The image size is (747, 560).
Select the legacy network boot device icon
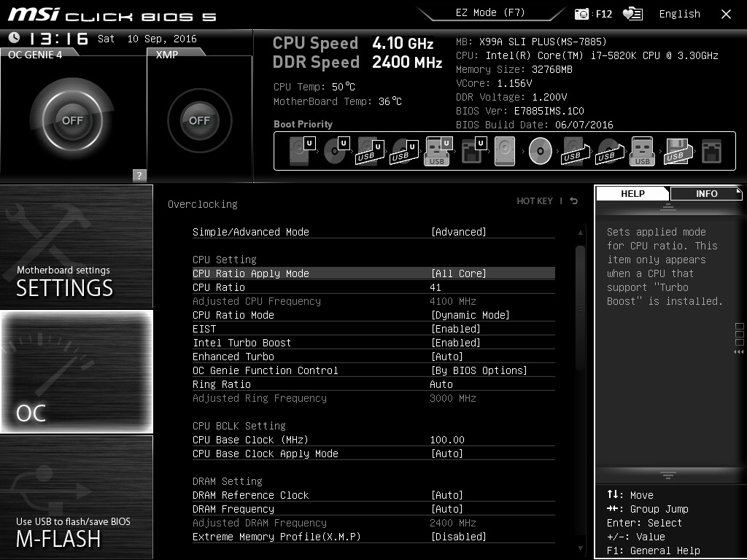[x=712, y=152]
